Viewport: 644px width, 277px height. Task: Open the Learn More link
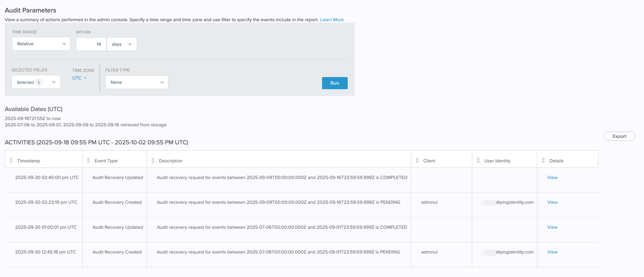[332, 20]
